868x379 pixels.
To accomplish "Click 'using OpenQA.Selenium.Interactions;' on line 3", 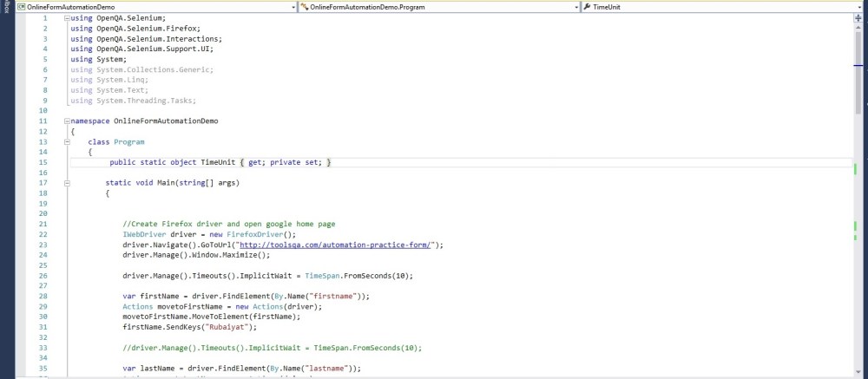I will pos(147,39).
